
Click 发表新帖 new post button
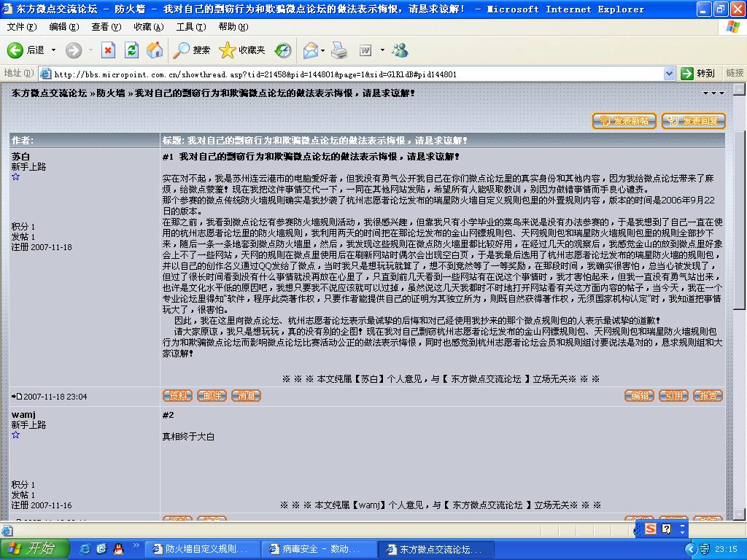pos(624,121)
